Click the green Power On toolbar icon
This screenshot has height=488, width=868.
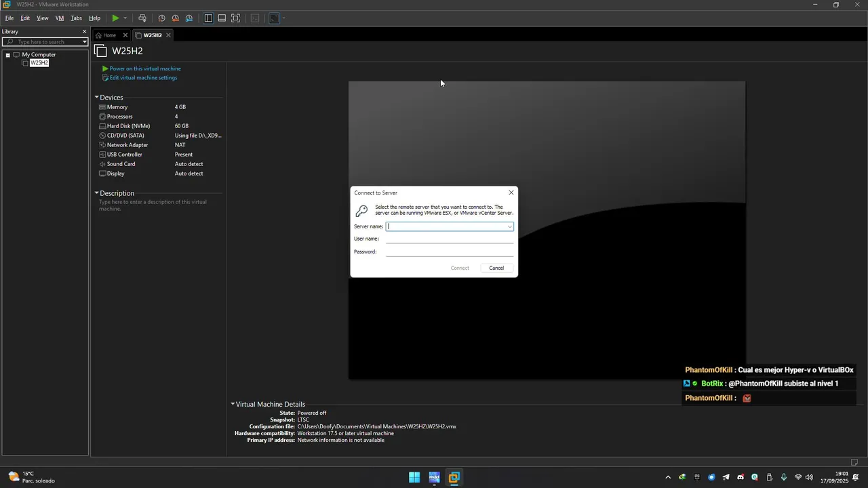(x=115, y=18)
